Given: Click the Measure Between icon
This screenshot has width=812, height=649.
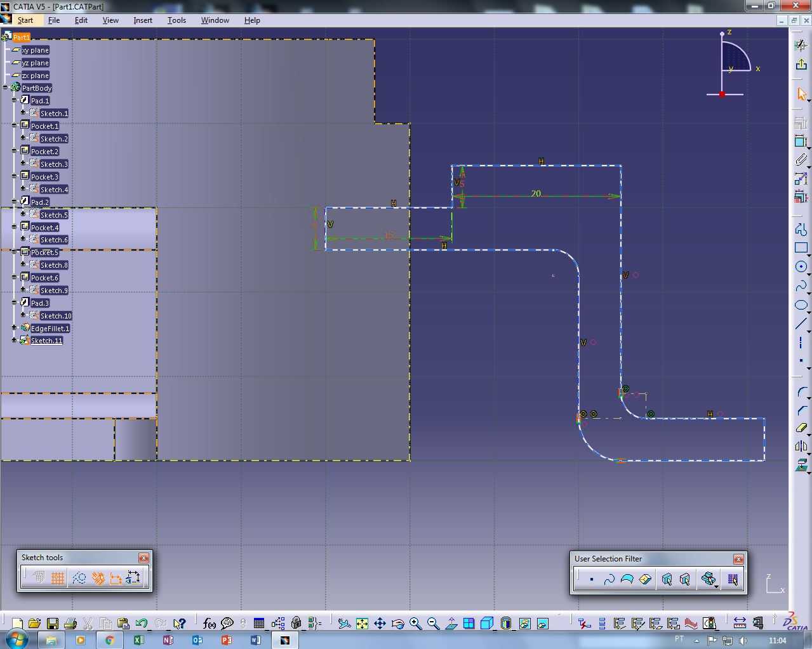Looking at the screenshot, I should click(x=740, y=624).
